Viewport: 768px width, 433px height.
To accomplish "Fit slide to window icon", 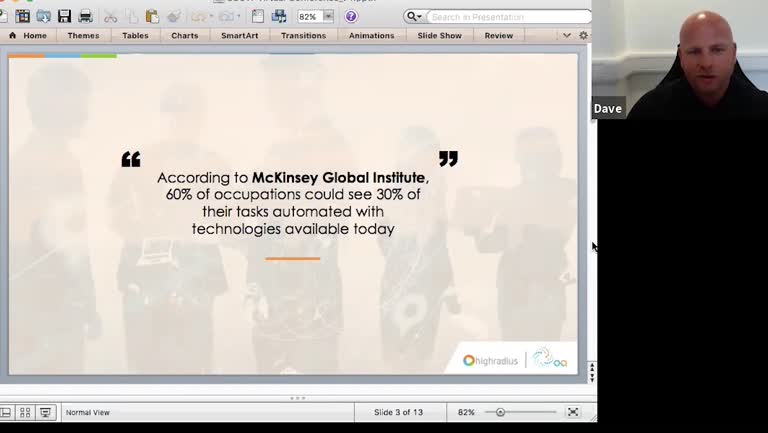I will 573,412.
